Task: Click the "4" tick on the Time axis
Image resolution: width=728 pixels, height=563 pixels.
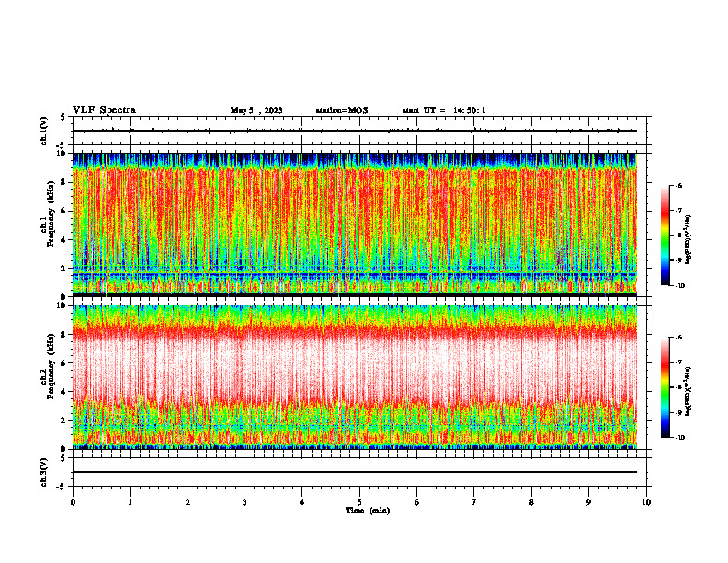Action: (302, 502)
